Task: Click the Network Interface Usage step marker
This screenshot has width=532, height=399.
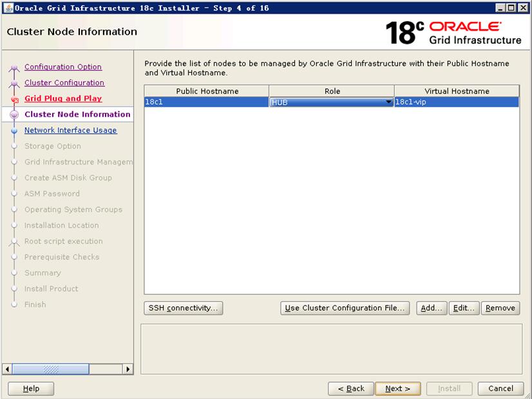Action: click(x=14, y=130)
